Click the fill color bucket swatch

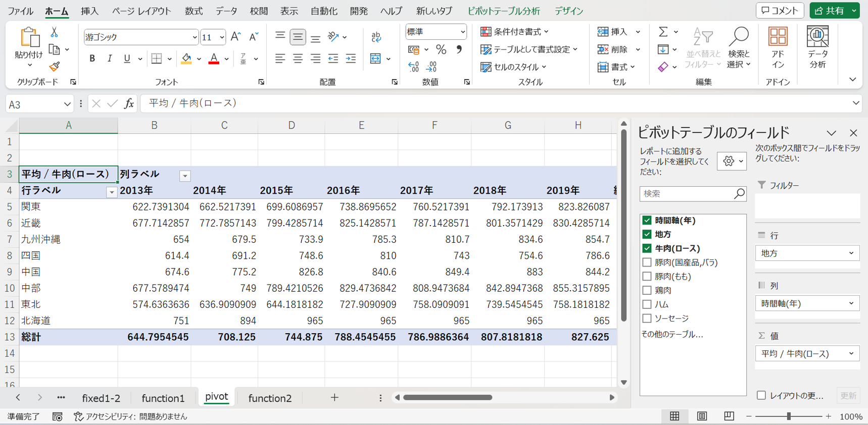(186, 59)
